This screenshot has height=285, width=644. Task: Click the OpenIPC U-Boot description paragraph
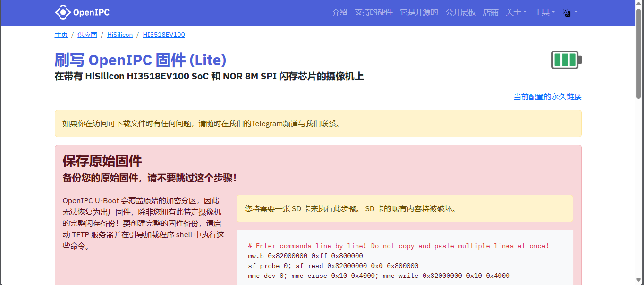click(143, 224)
